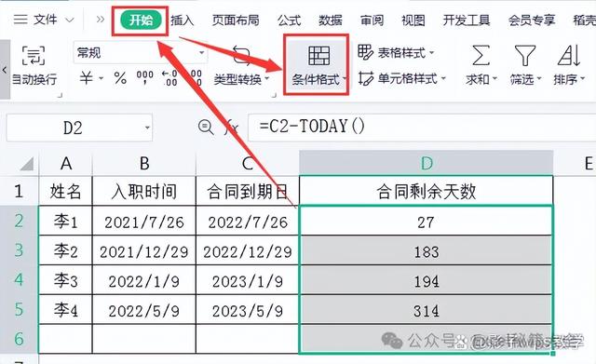596x364 pixels.
Task: Click the percent style icon
Action: point(120,78)
